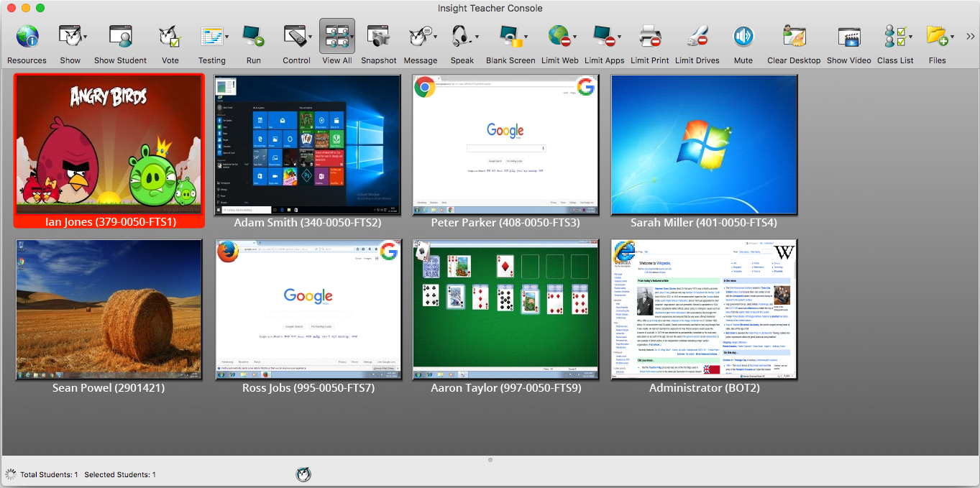Click the owl icon in the status bar
This screenshot has height=488, width=980.
coord(303,474)
